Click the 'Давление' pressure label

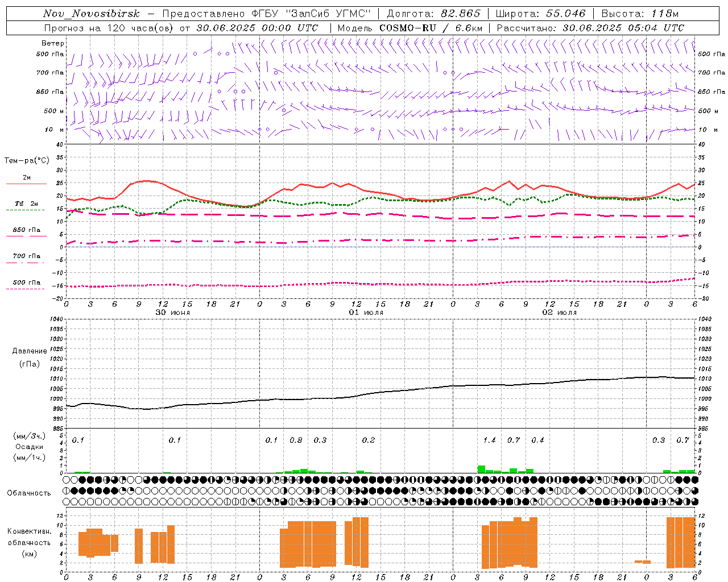(x=30, y=351)
